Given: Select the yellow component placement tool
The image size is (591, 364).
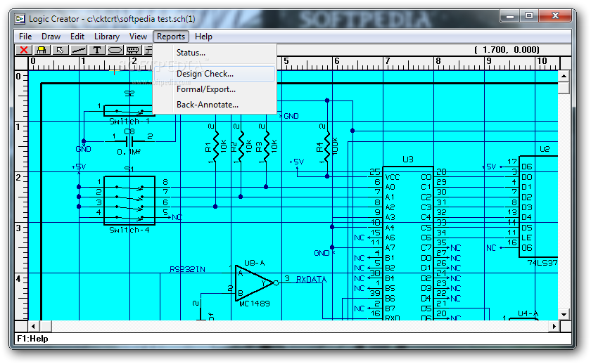Looking at the screenshot, I should [42, 50].
